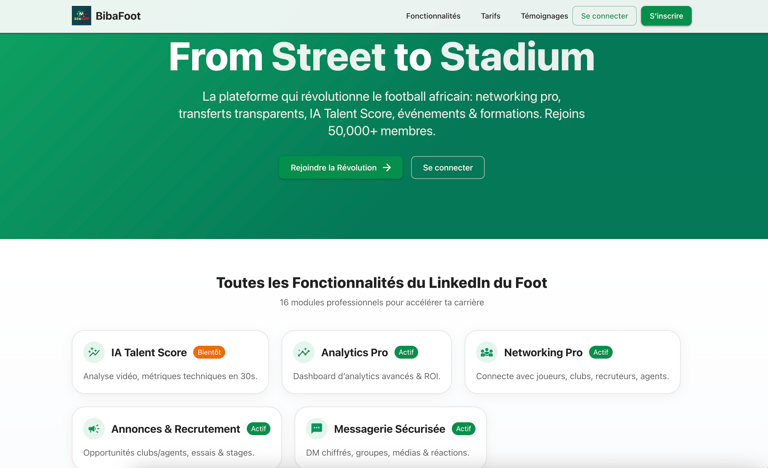768x468 pixels.
Task: Click the IA Talent Score card icon
Action: [x=94, y=352]
